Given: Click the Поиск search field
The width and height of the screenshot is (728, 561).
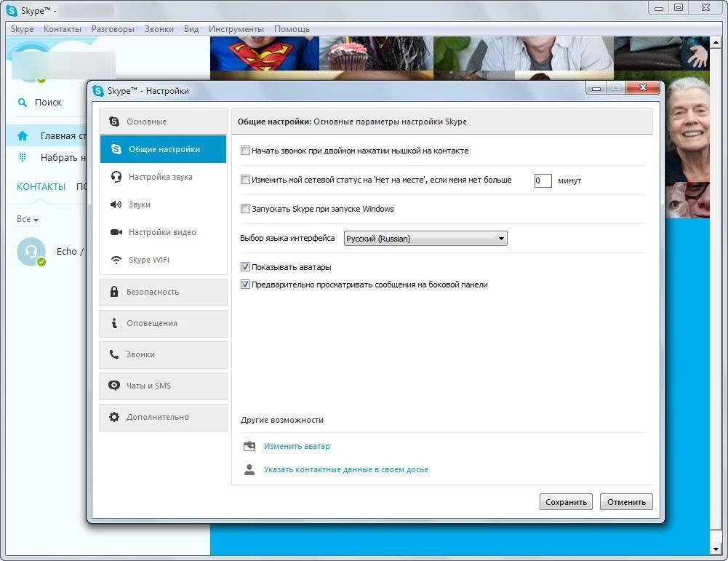Looking at the screenshot, I should click(x=48, y=102).
